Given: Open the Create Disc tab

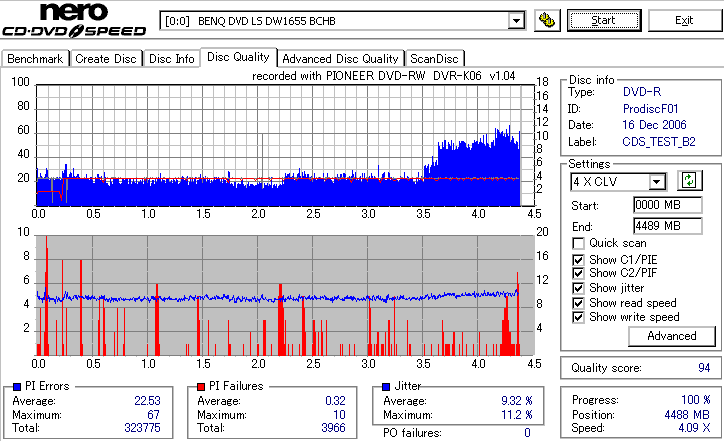Looking at the screenshot, I should tap(106, 59).
